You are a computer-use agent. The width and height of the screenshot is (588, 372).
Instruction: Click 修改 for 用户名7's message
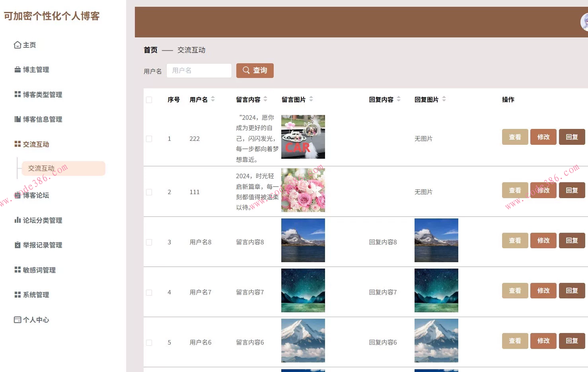click(x=543, y=290)
